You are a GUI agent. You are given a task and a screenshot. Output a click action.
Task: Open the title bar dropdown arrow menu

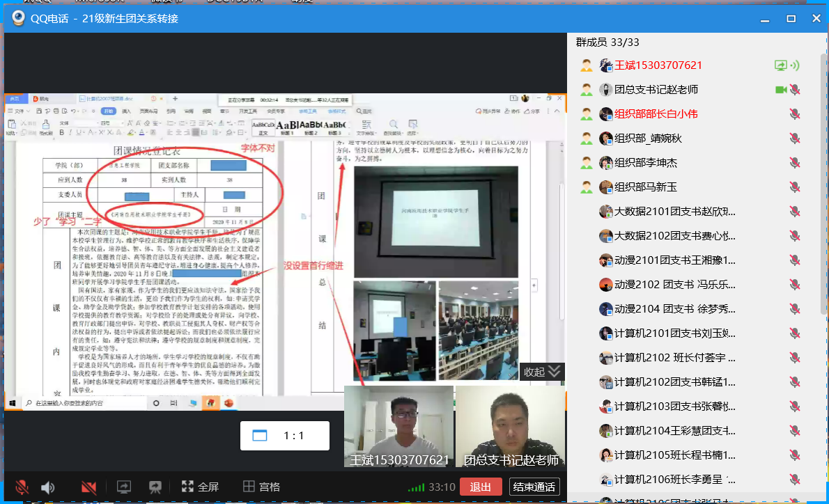(733, 19)
